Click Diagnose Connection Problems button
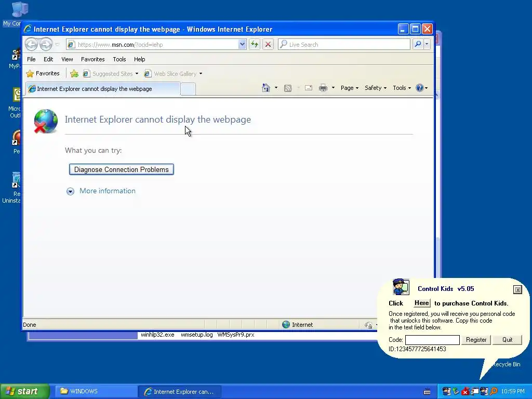 (122, 169)
